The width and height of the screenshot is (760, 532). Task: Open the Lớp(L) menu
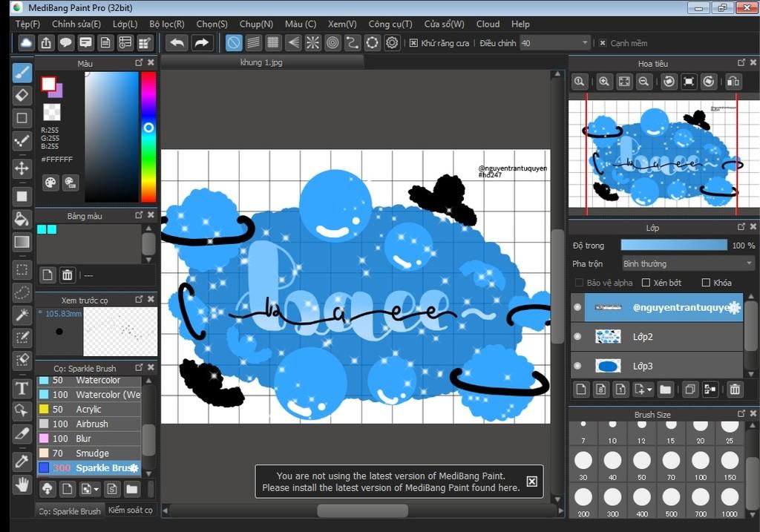click(x=125, y=24)
